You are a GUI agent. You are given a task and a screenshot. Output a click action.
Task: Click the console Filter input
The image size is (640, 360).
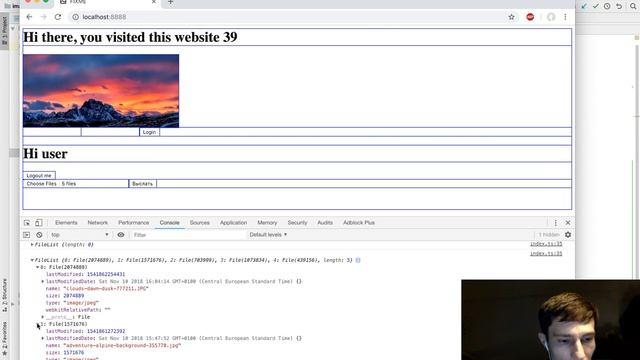point(188,235)
